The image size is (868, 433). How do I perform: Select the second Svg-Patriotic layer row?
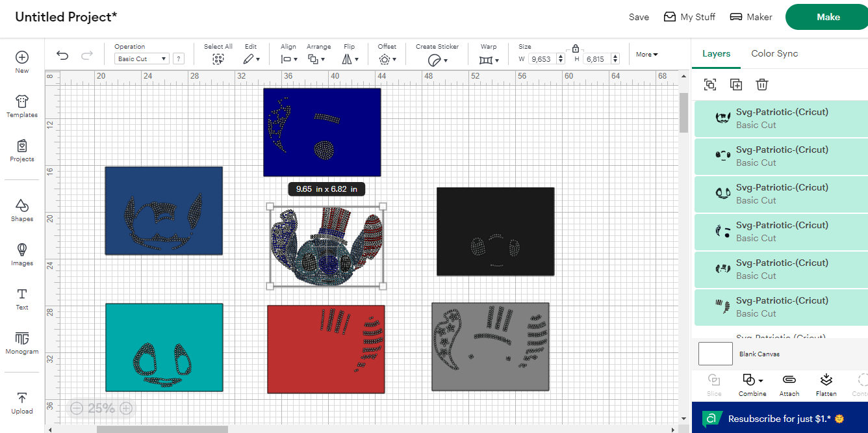click(x=781, y=156)
